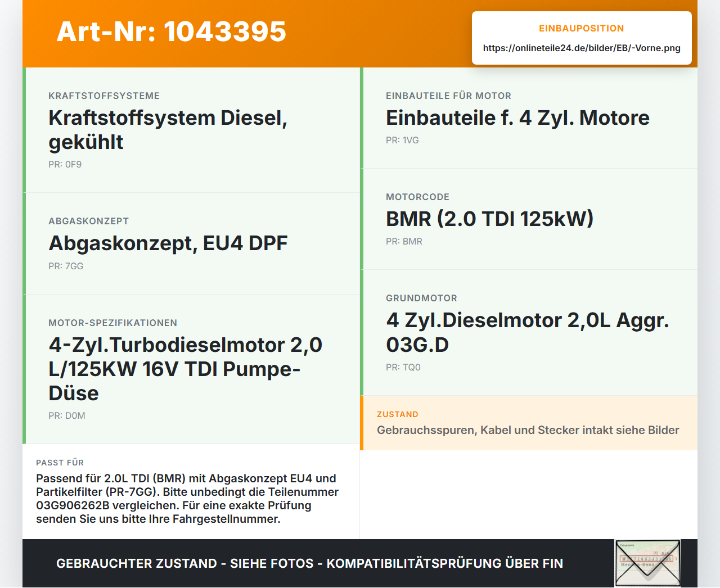Click the PR: 0F9 code
Image resolution: width=720 pixels, height=588 pixels.
65,164
